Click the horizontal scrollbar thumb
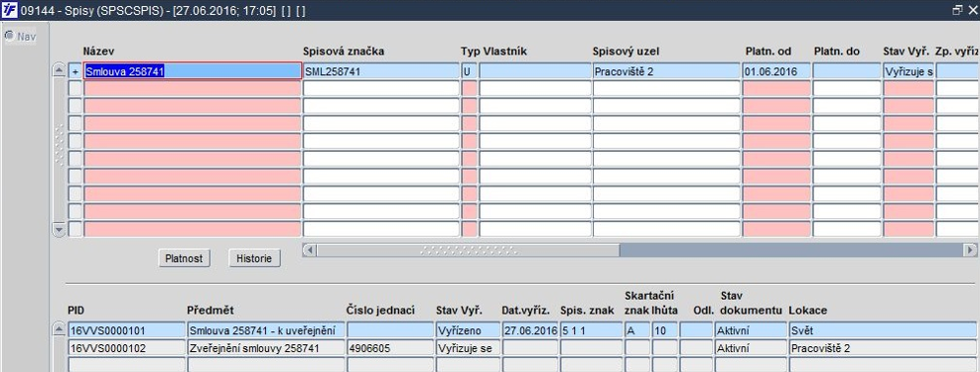The height and width of the screenshot is (372, 980). point(468,250)
